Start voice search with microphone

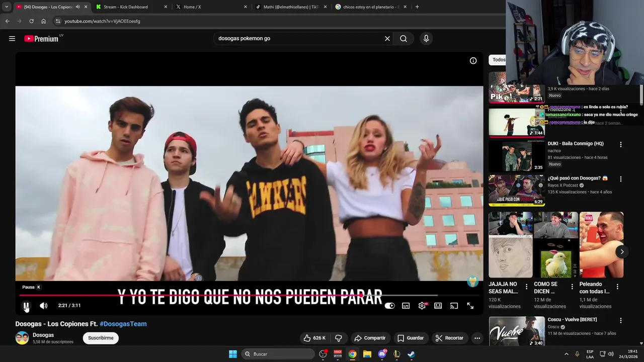click(426, 39)
